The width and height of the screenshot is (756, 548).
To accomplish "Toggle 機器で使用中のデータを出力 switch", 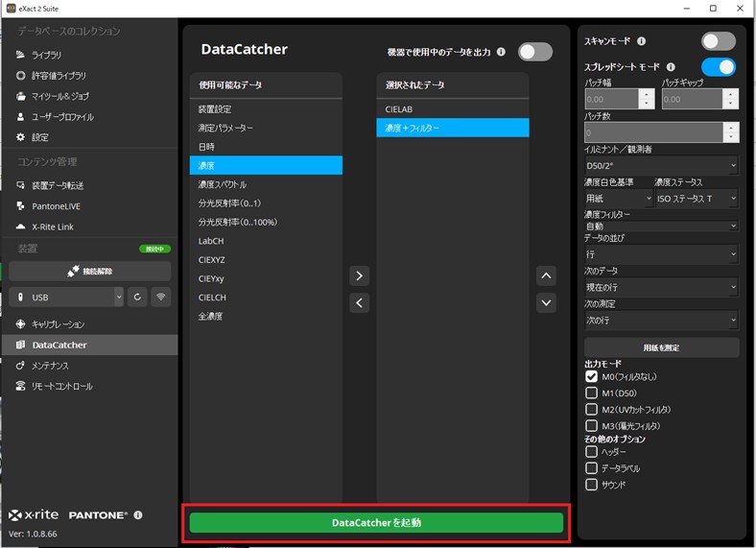I will [535, 52].
